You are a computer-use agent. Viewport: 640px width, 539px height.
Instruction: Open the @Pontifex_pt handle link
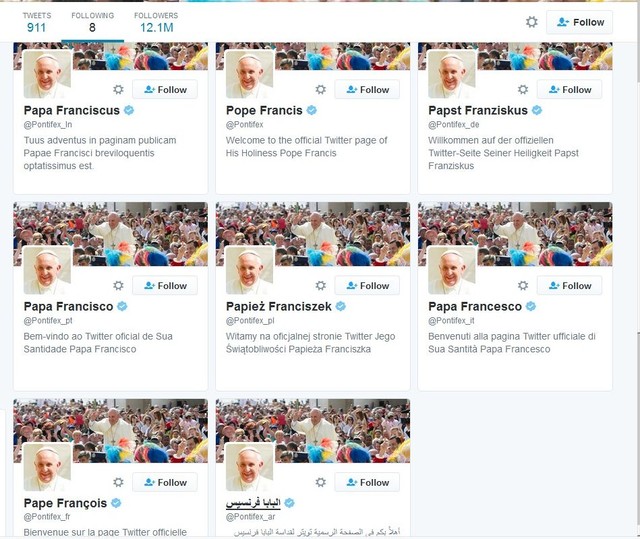[x=48, y=321]
